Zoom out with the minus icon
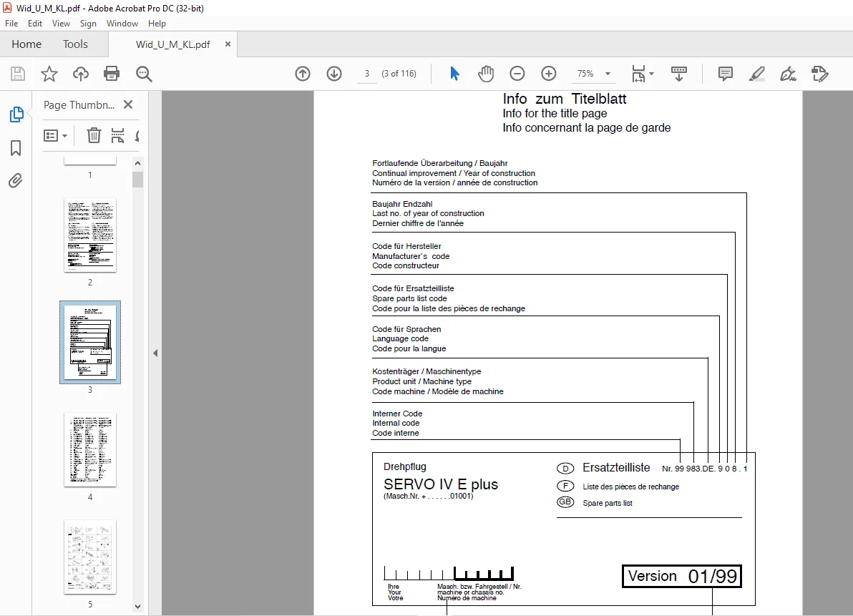This screenshot has height=616, width=853. tap(517, 74)
